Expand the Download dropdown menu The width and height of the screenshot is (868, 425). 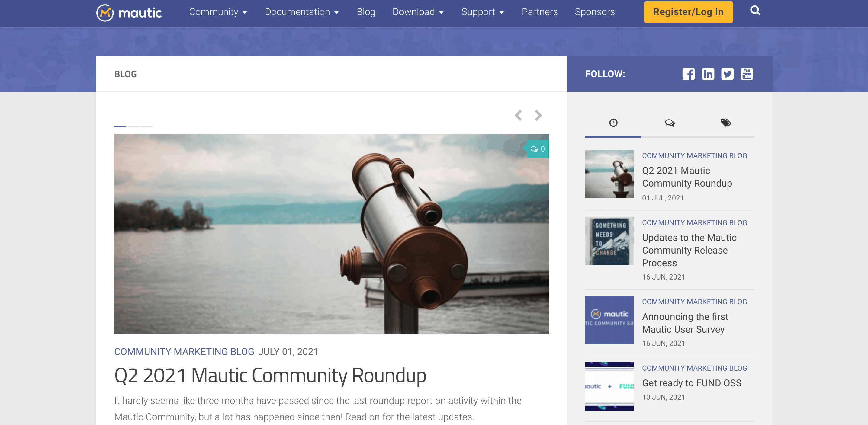click(x=418, y=12)
